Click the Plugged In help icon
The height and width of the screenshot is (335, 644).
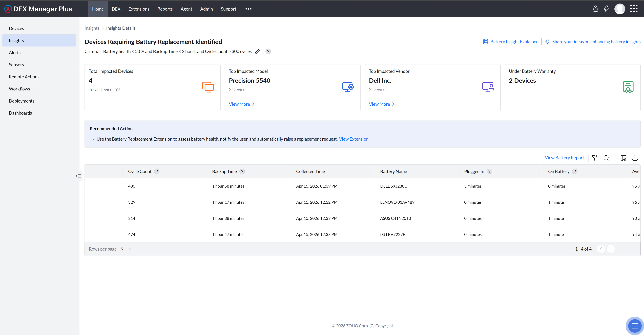point(489,171)
